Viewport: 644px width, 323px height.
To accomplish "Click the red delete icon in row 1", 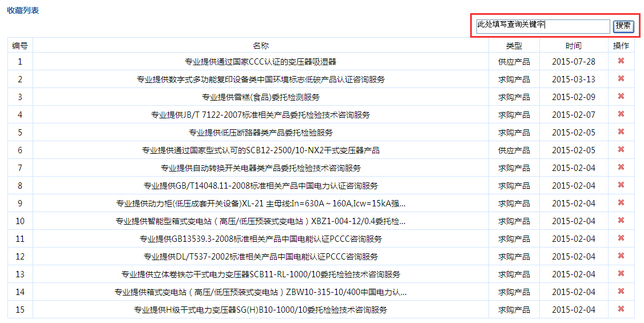I will (x=621, y=61).
